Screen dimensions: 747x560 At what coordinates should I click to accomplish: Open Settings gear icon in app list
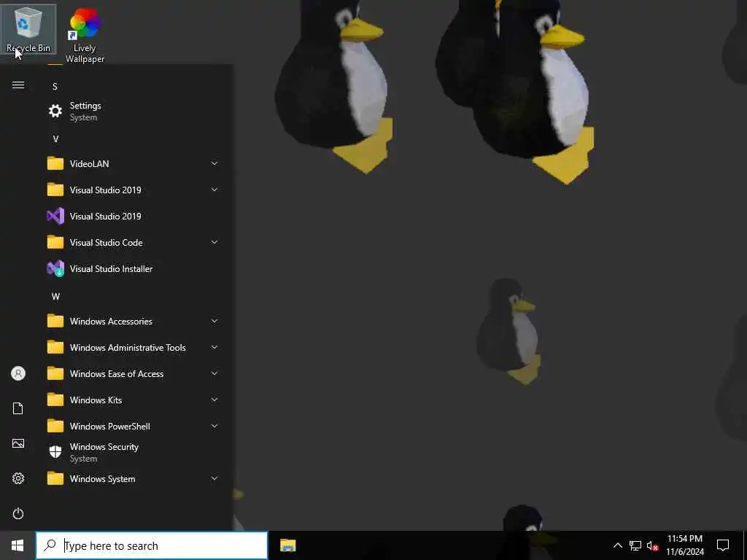click(55, 111)
